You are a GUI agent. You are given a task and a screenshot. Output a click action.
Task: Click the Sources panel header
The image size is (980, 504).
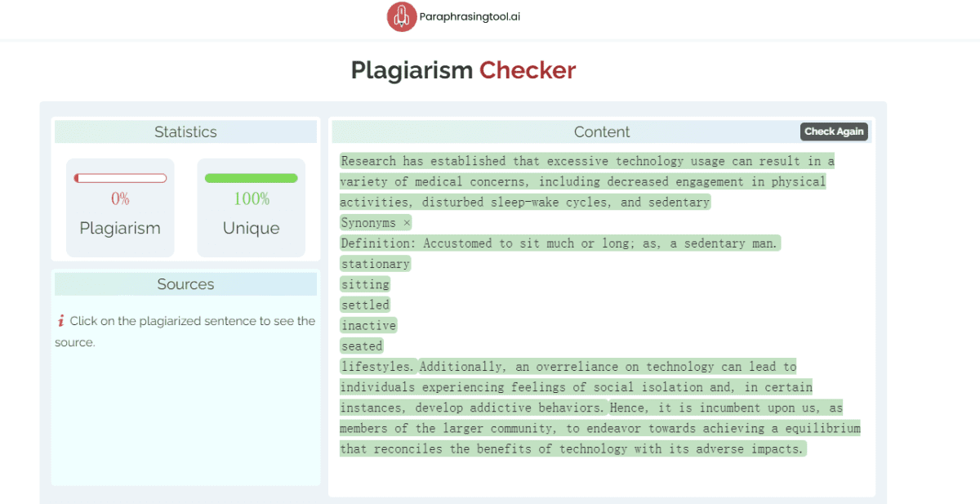click(x=185, y=283)
